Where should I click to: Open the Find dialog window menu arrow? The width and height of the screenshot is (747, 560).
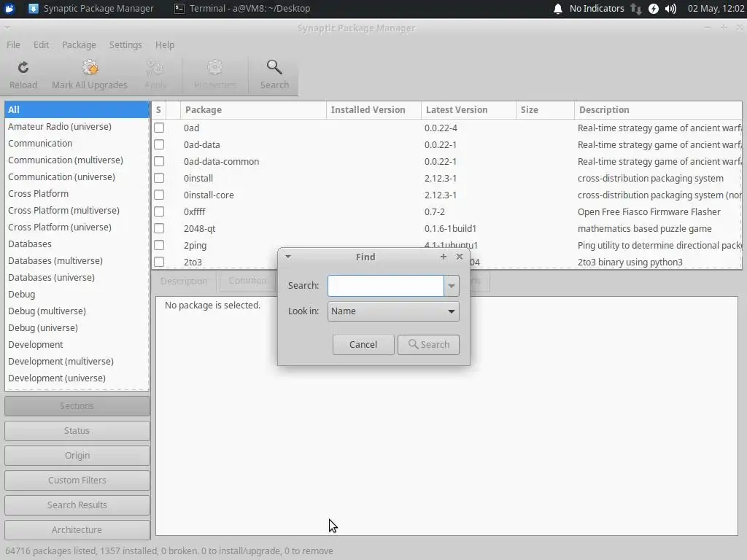pyautogui.click(x=287, y=257)
